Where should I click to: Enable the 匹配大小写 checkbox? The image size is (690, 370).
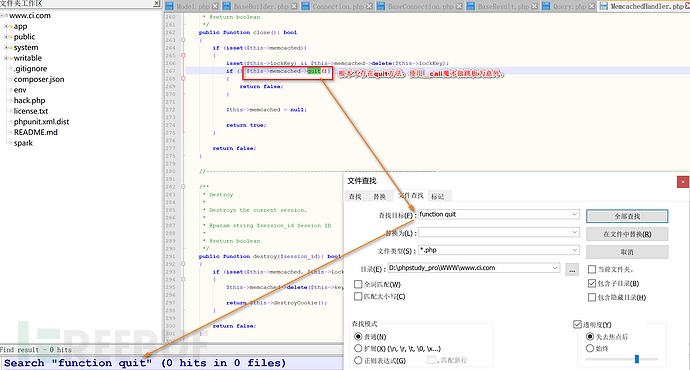point(358,297)
